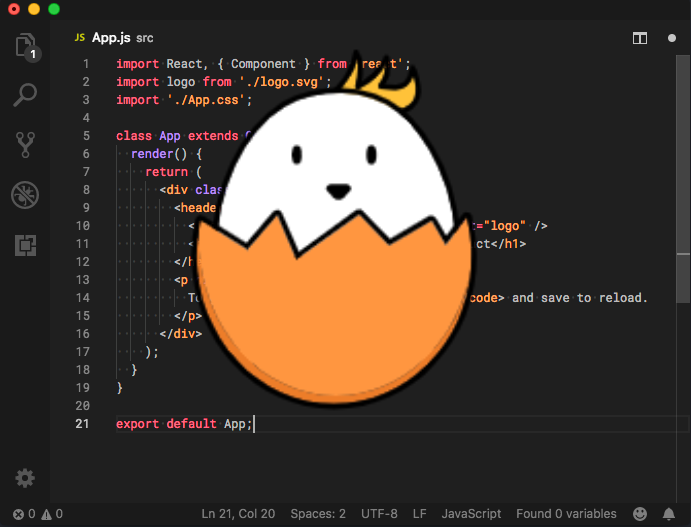This screenshot has height=527, width=691.
Task: Click line number 21 in gutter
Action: tap(82, 423)
